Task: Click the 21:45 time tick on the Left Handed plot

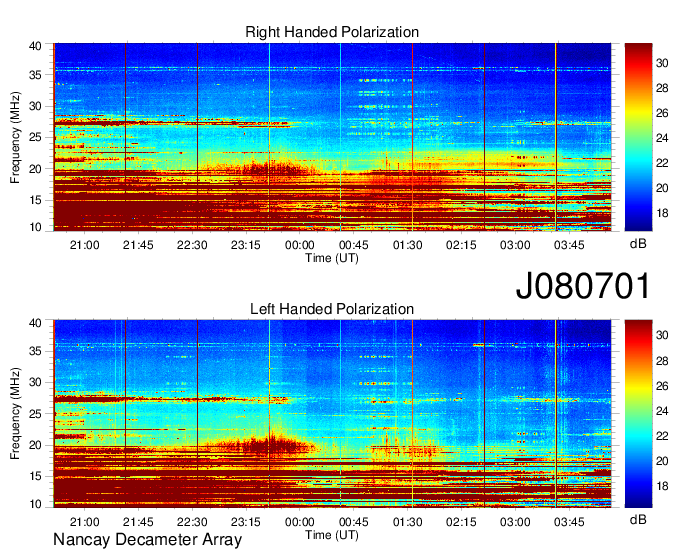Action: click(138, 522)
